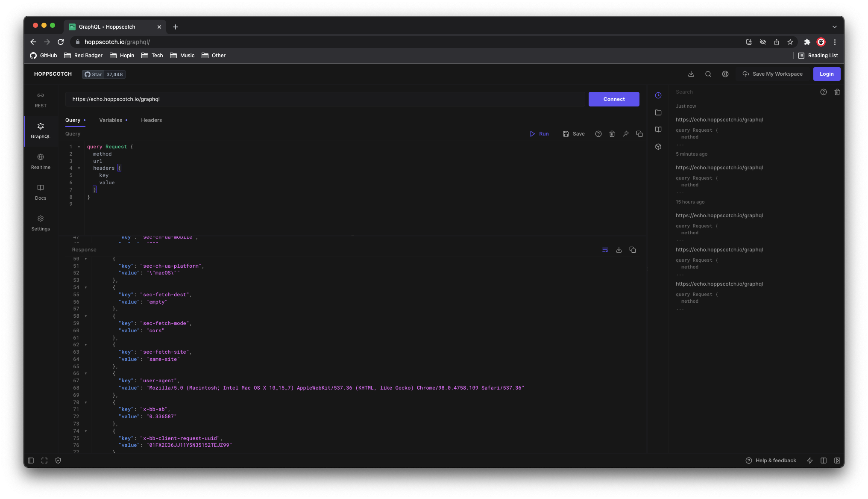
Task: Click the Run query play icon
Action: coord(532,134)
